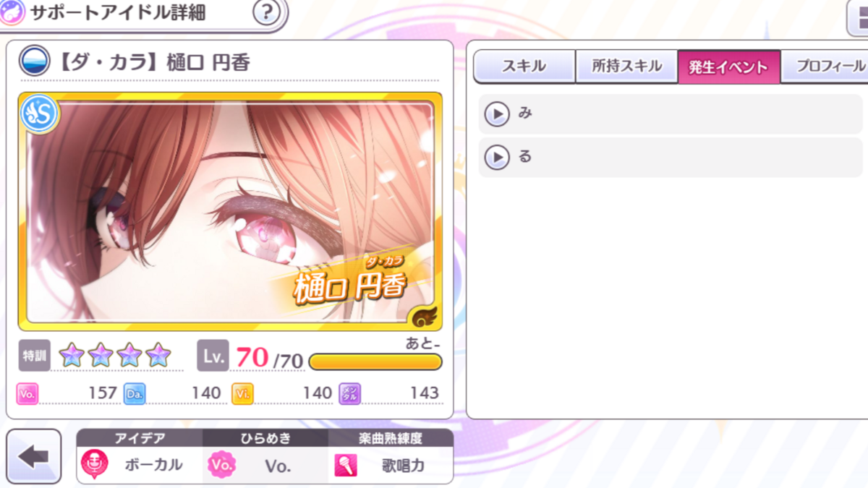Click the blue S rarity badge
The width and height of the screenshot is (868, 488).
[39, 114]
